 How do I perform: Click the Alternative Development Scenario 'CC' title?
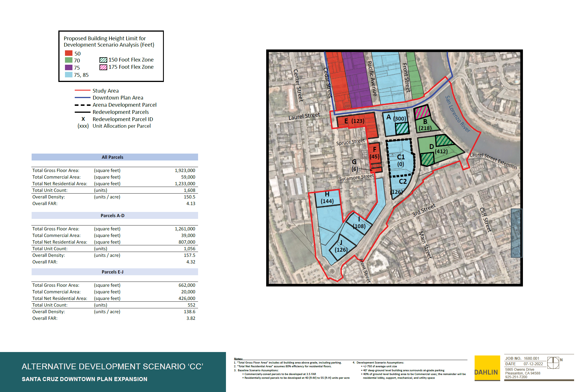click(x=112, y=366)
